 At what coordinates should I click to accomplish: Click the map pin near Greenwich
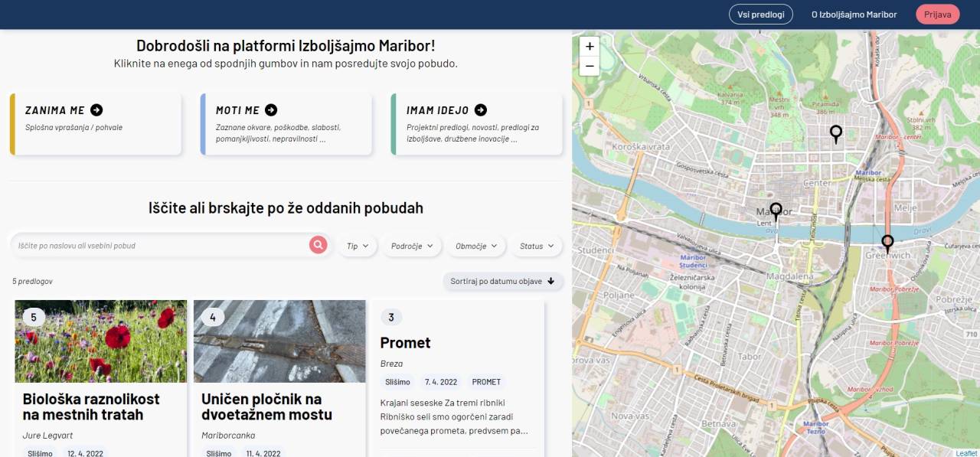pos(887,243)
